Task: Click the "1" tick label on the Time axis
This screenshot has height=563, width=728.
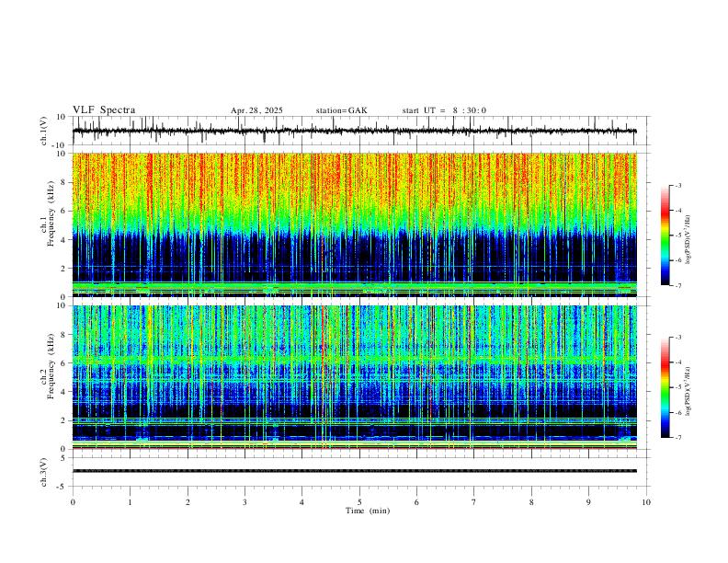Action: pyautogui.click(x=130, y=502)
